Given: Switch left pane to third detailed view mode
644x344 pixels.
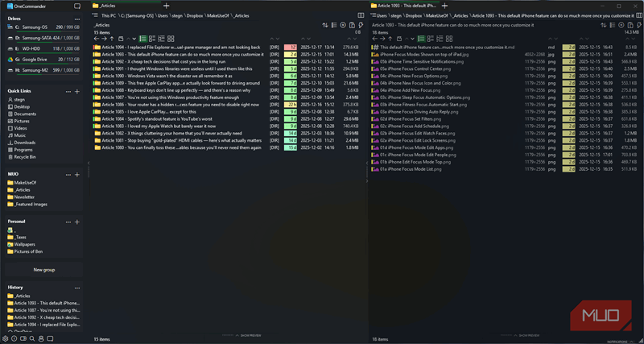Looking at the screenshot, I should click(162, 39).
